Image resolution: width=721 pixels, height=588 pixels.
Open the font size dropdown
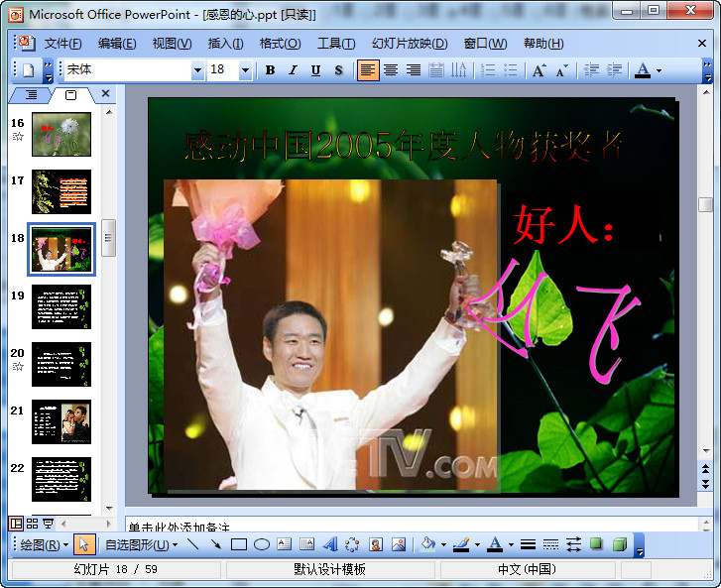(x=246, y=70)
